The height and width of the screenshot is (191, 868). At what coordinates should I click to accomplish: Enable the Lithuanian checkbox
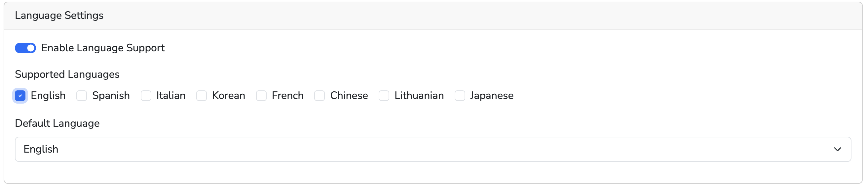tap(384, 96)
